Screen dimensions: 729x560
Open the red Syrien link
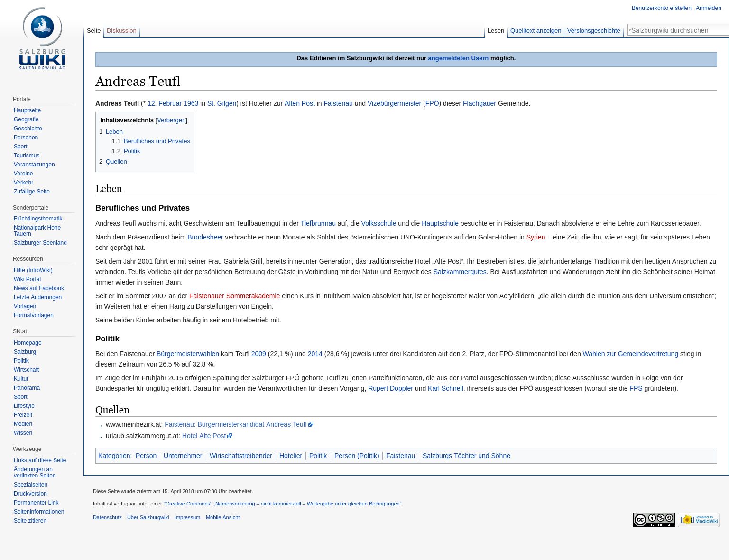[535, 237]
